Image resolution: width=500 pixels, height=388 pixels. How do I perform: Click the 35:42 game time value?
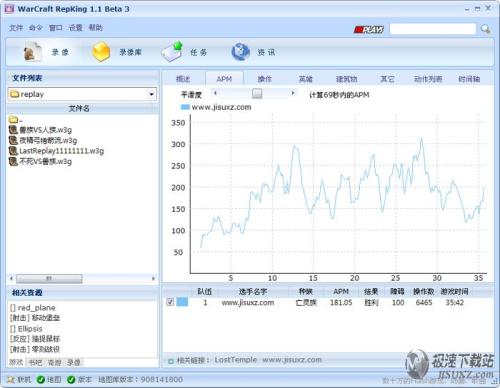point(455,302)
